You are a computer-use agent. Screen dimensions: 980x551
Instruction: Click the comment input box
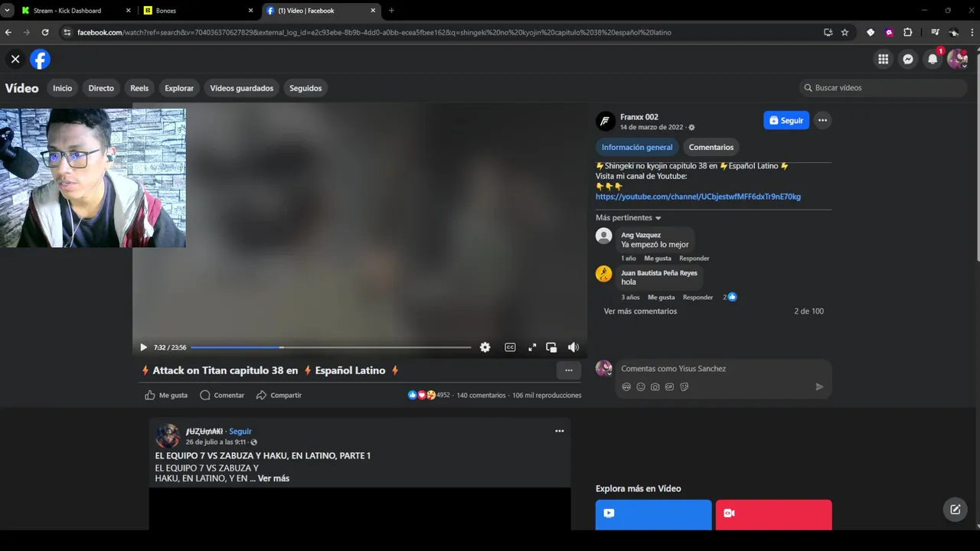click(x=723, y=369)
